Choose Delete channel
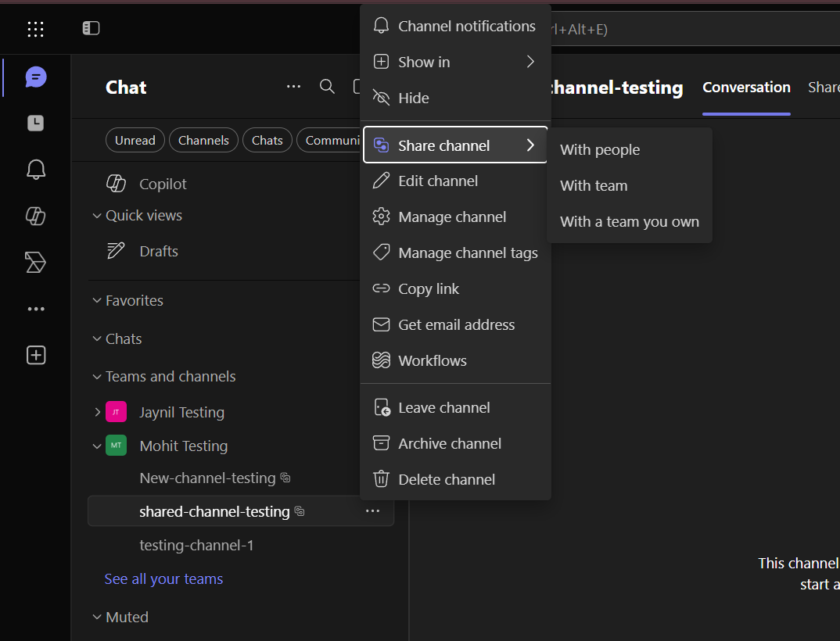 (455, 479)
